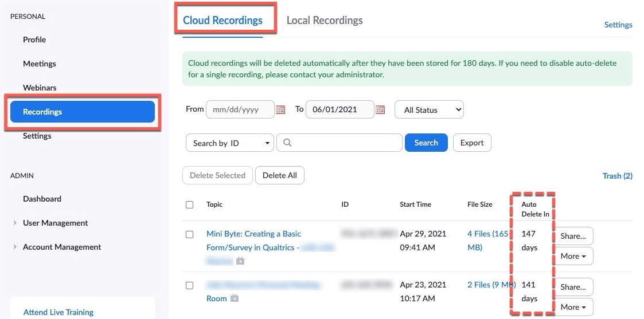Check the Apr 23 recording checkbox

tap(189, 285)
